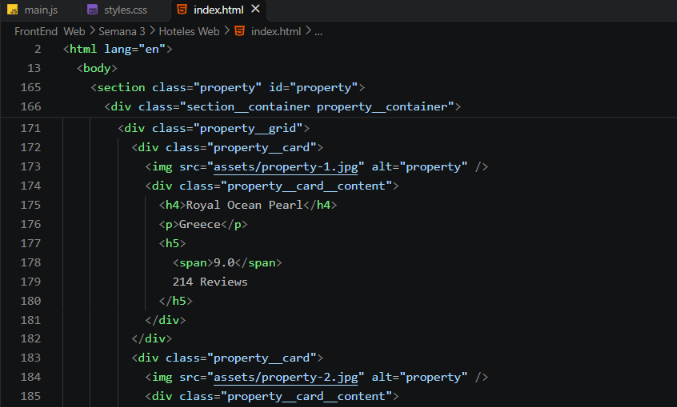This screenshot has height=407, width=677.
Task: Click the 9.0 span value
Action: coord(224,263)
